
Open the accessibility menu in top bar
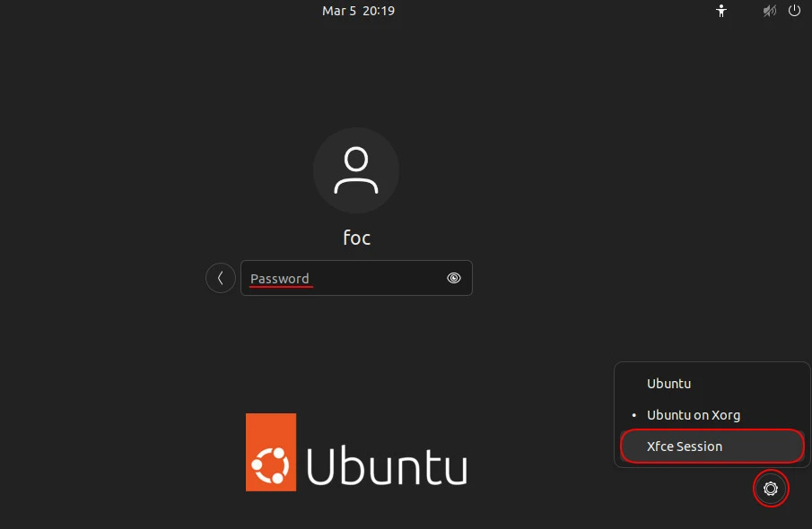720,11
